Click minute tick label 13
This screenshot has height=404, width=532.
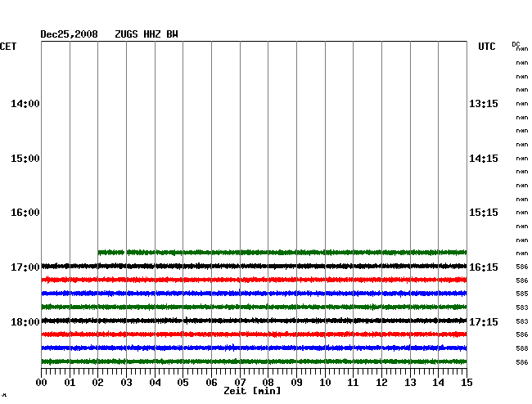(410, 383)
